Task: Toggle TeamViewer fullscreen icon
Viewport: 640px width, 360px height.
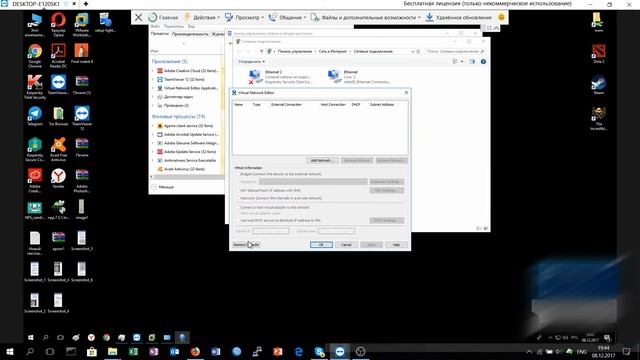Action: tap(489, 28)
